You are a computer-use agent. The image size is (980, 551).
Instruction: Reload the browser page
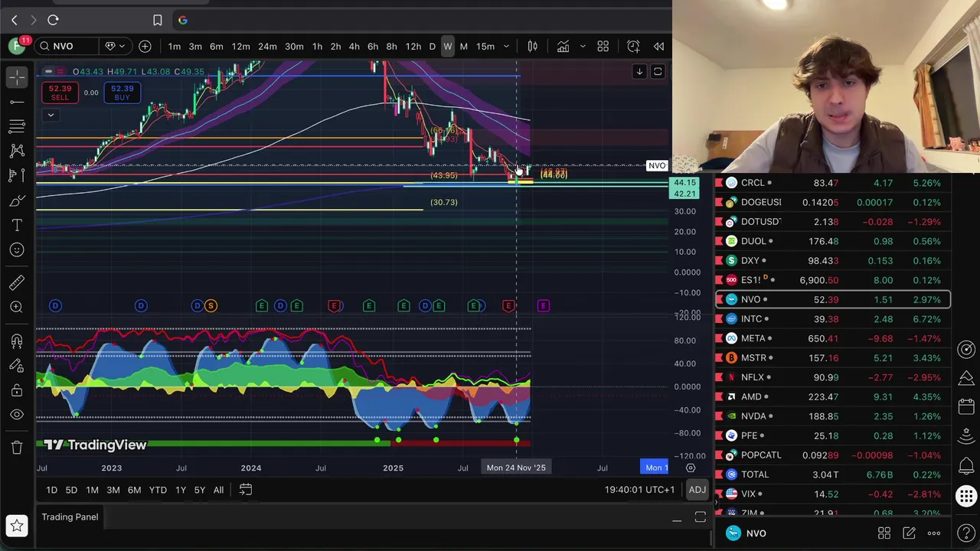(x=53, y=20)
